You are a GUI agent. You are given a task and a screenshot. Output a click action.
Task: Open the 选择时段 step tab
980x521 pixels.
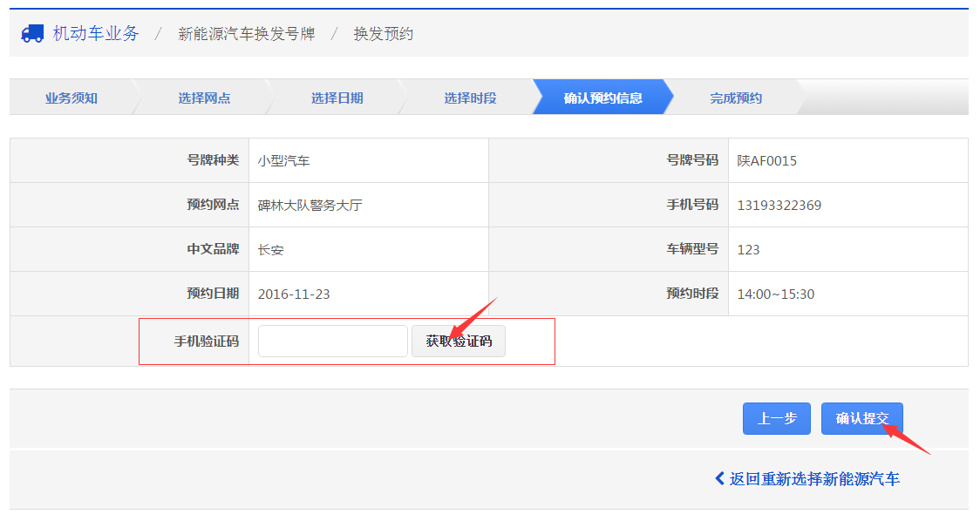point(470,98)
